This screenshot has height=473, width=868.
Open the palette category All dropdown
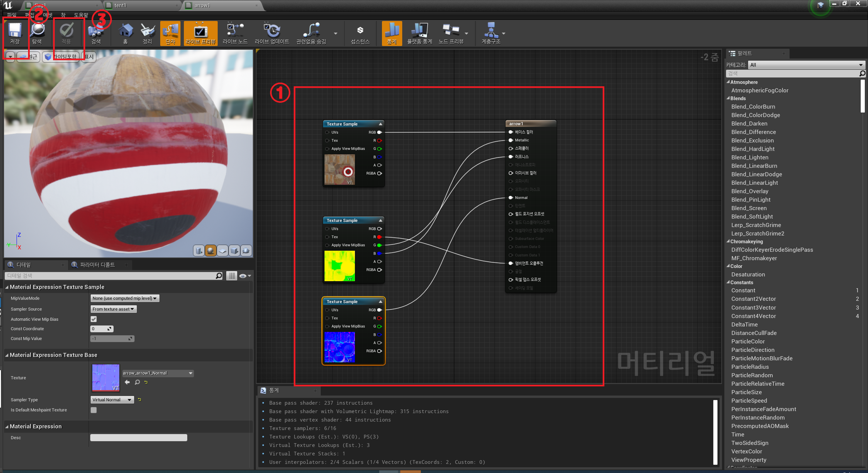pos(806,65)
